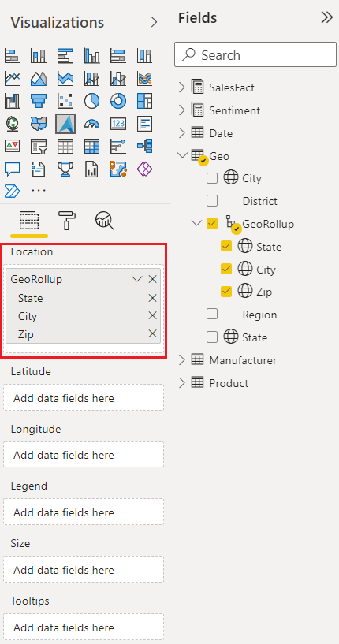
Task: Uncheck State under GeoRollup
Action: tap(226, 247)
